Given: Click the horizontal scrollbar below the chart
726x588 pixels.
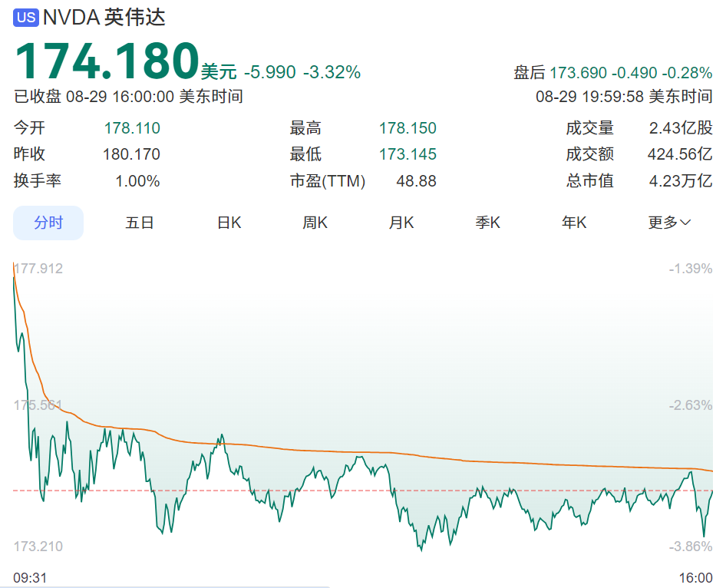Looking at the screenshot, I should click(x=165, y=586).
